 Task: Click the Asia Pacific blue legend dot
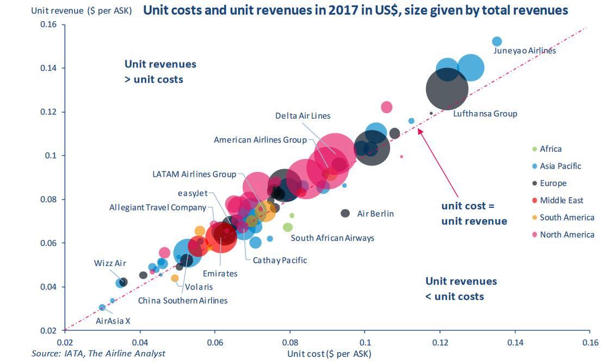(x=534, y=166)
